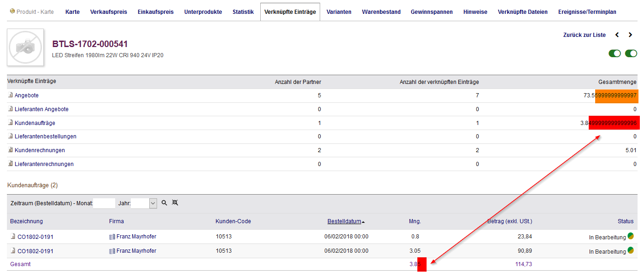Open the Statistik tab

(243, 12)
